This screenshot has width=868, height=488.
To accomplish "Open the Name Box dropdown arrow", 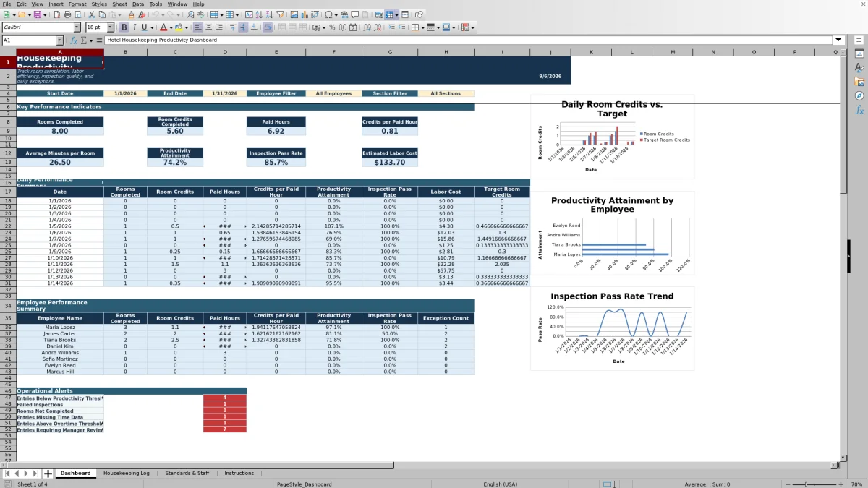I will click(x=59, y=40).
